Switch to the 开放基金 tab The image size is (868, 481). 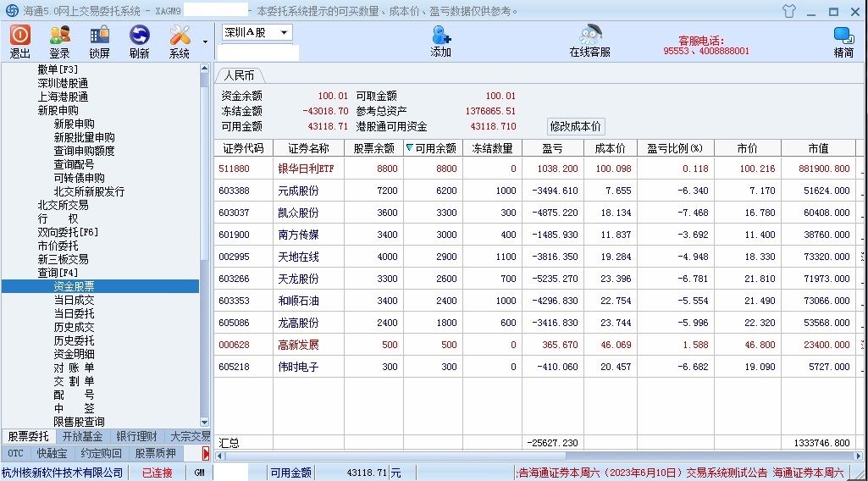click(82, 436)
